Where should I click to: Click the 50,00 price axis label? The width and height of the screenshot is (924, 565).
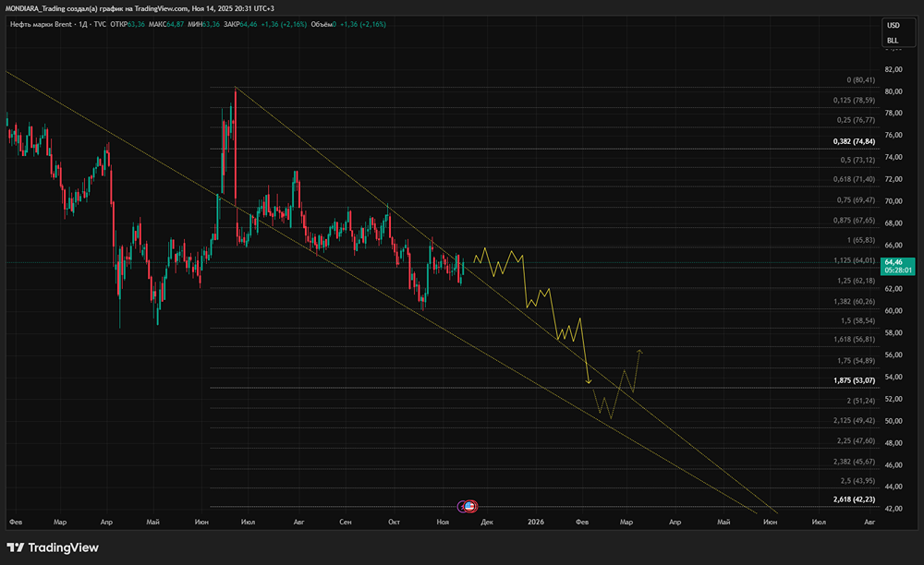[x=894, y=421]
